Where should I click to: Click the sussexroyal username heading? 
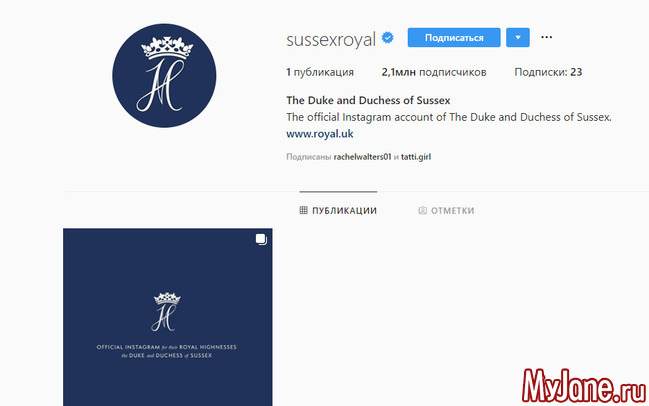[x=331, y=39]
